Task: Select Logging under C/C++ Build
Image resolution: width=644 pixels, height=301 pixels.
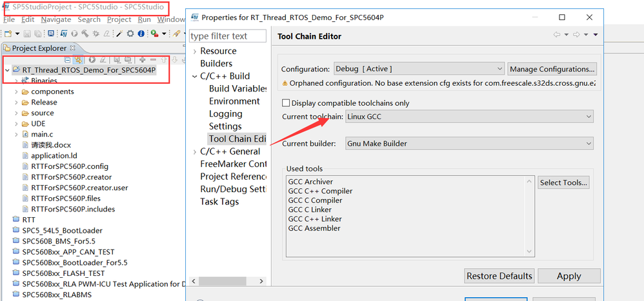Action: pos(225,114)
